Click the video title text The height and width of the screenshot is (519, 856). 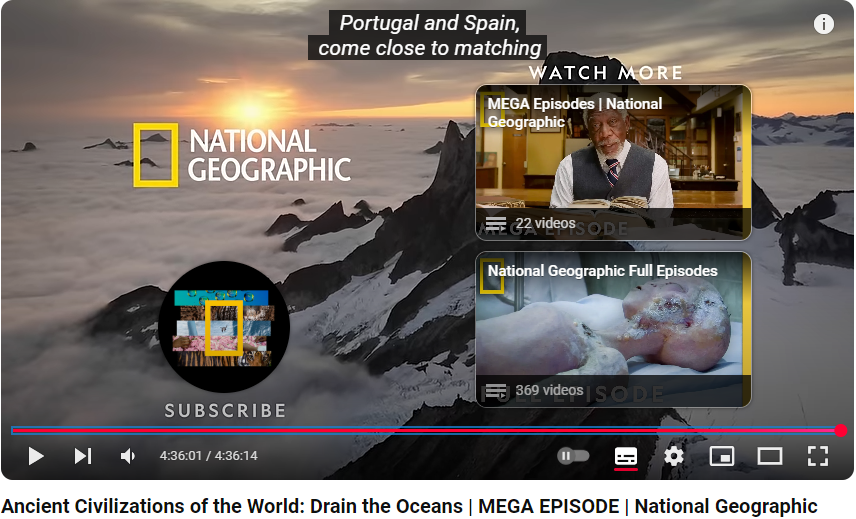click(409, 506)
